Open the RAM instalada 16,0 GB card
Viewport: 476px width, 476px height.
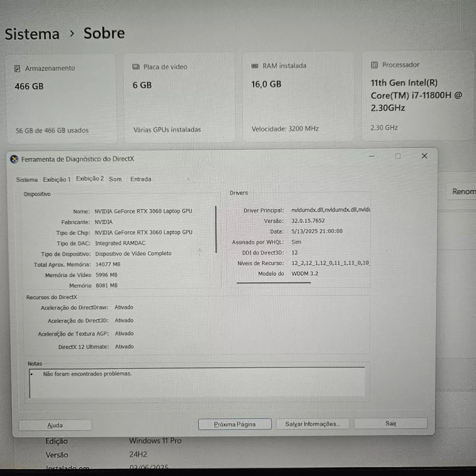pyautogui.click(x=298, y=97)
